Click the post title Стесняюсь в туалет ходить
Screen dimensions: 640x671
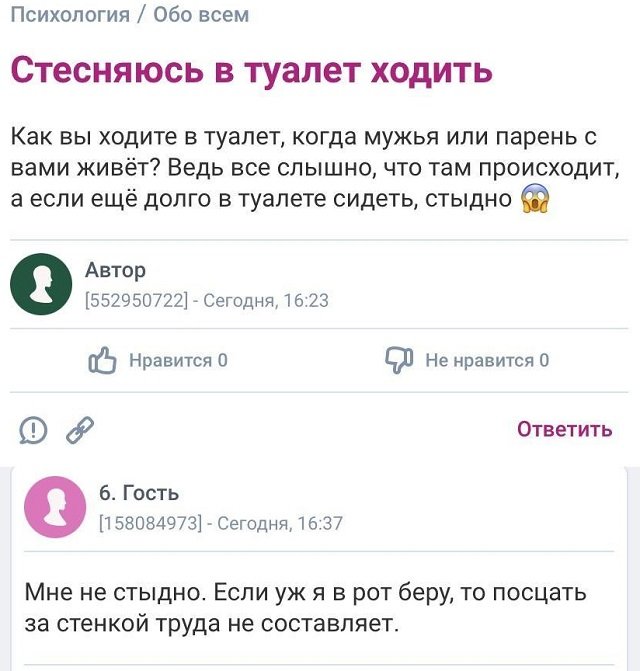coord(251,71)
